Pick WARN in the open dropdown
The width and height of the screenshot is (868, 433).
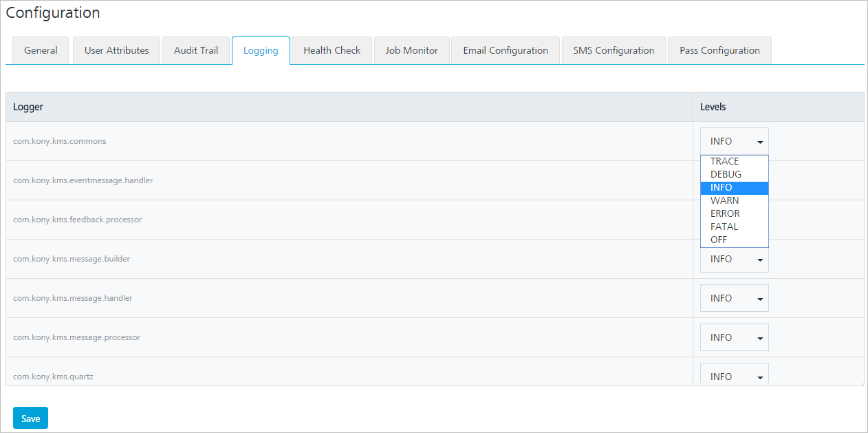(x=725, y=200)
